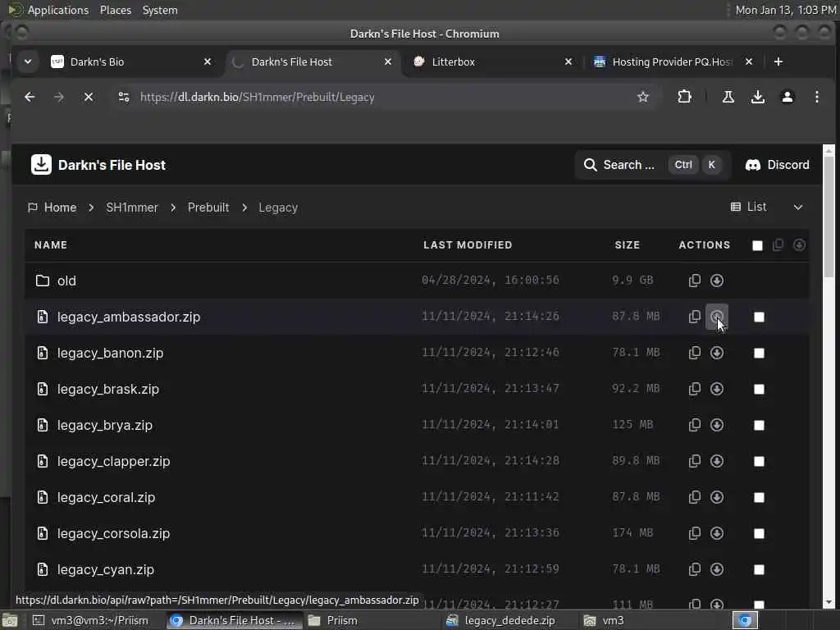The height and width of the screenshot is (630, 840).
Task: Download legacy_cyan.zip with its download icon
Action: 717,569
